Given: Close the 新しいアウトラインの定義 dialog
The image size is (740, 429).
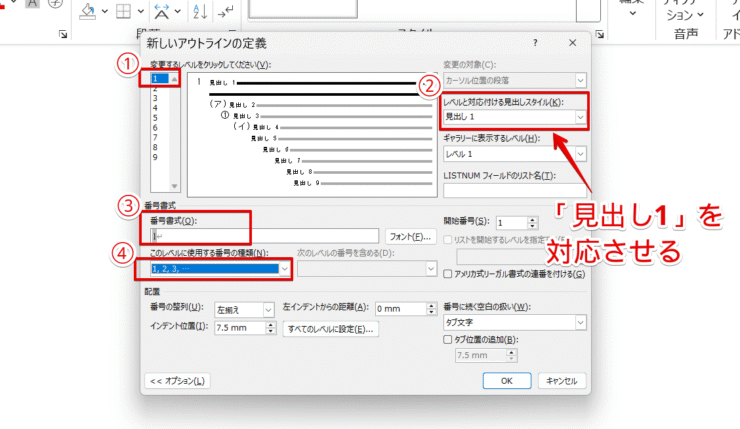Looking at the screenshot, I should click(572, 42).
